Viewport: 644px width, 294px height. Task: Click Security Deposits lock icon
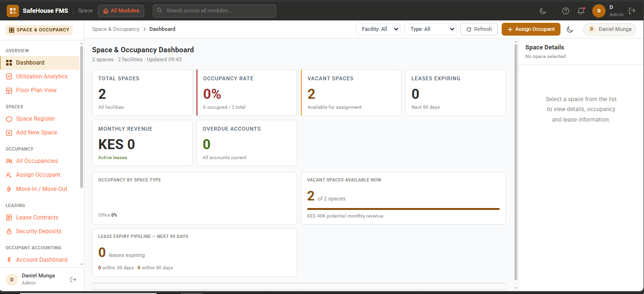point(9,231)
